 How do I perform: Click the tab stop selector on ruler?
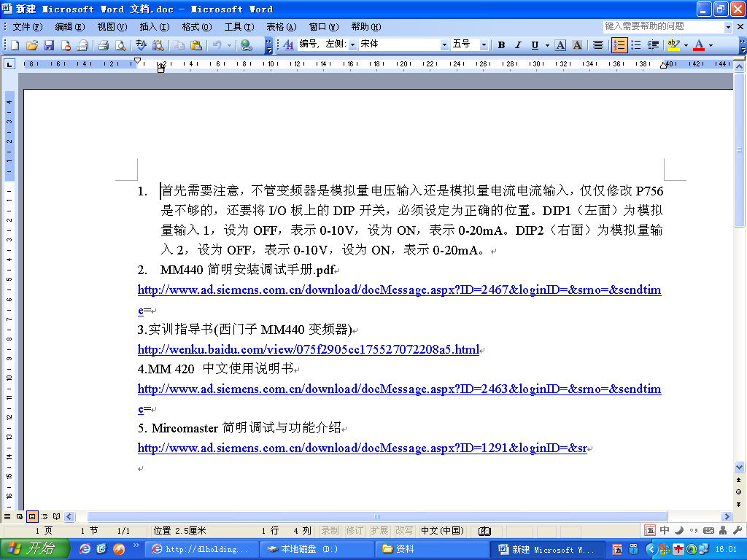click(x=9, y=64)
